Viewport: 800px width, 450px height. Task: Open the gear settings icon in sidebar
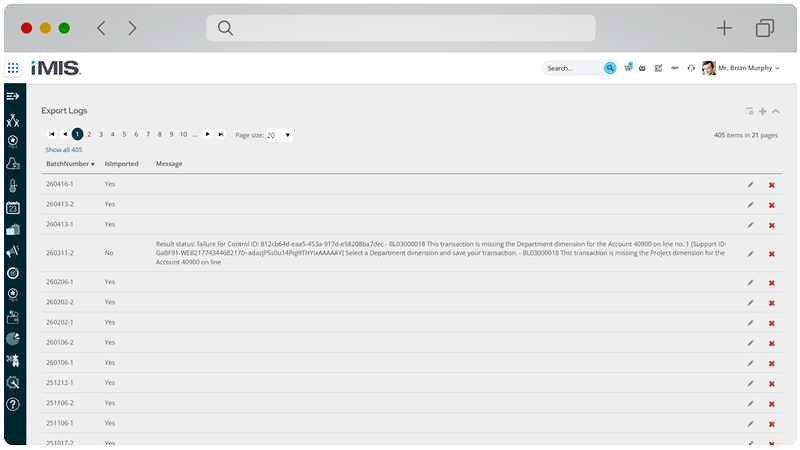[13, 382]
